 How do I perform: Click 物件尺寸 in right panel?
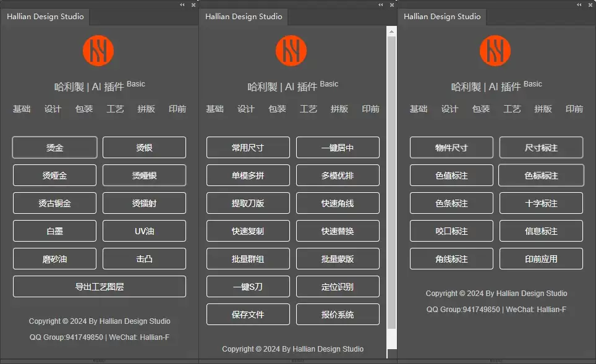point(451,148)
